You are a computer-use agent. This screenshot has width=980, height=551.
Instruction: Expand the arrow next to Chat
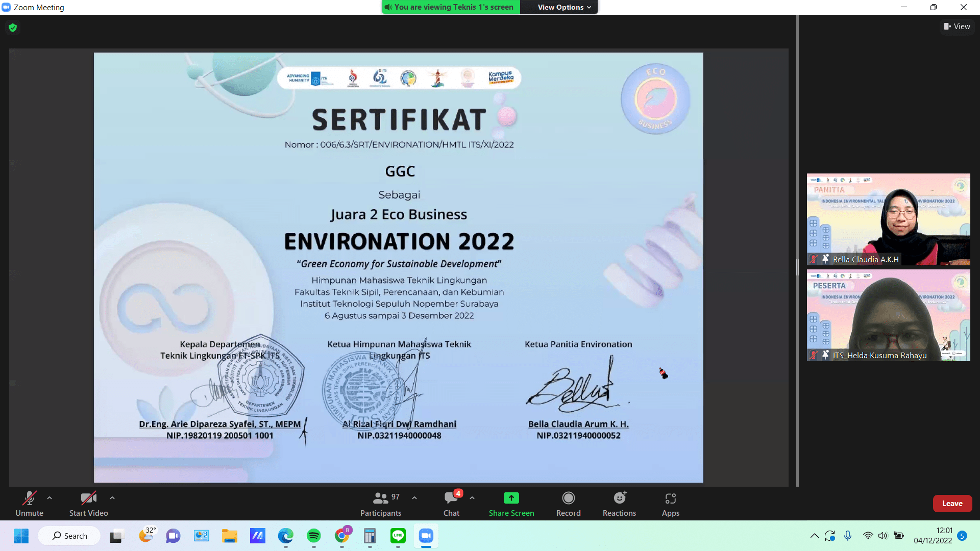[x=472, y=498]
